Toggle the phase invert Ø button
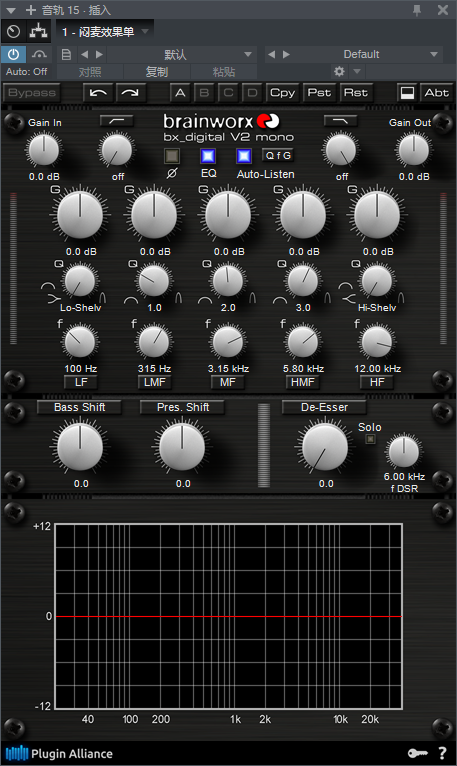This screenshot has width=457, height=766. click(172, 156)
